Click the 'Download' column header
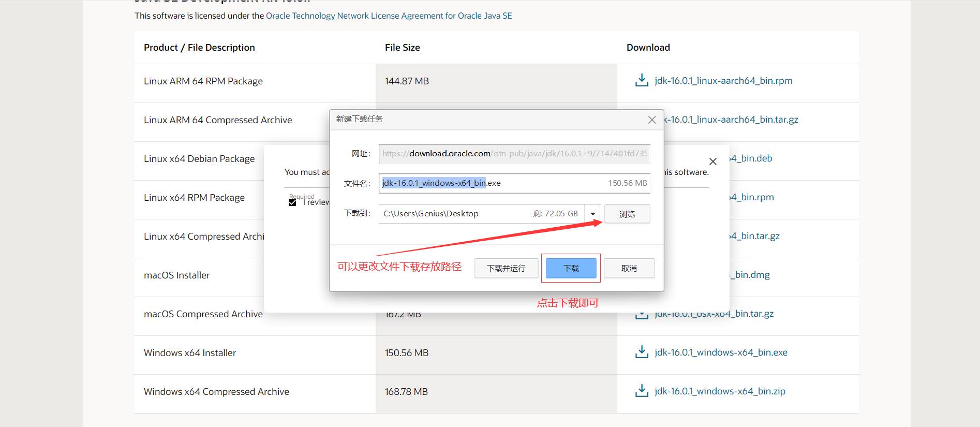This screenshot has height=427, width=980. 648,47
